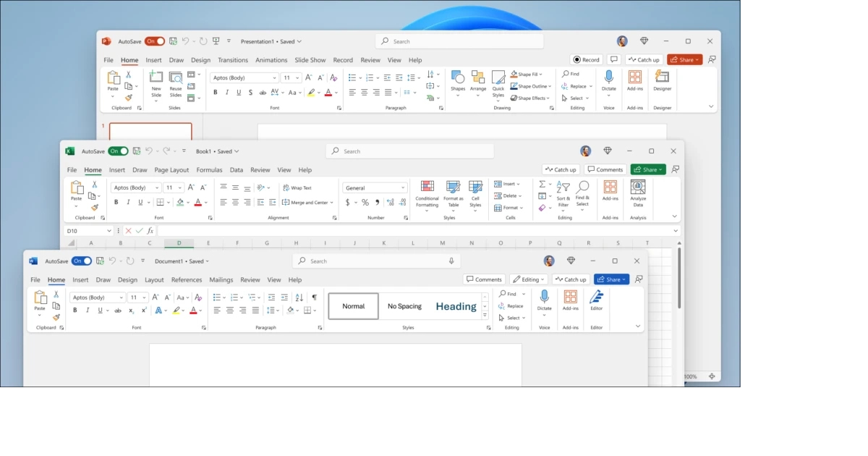The height and width of the screenshot is (456, 868).
Task: Toggle AutoSave switch in Excel
Action: (x=118, y=151)
